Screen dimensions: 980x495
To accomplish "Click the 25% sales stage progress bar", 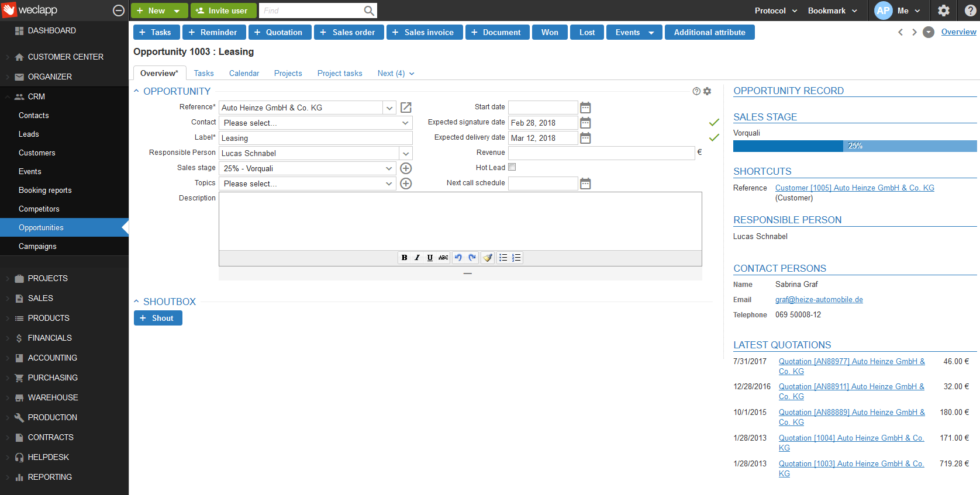I will [x=855, y=146].
